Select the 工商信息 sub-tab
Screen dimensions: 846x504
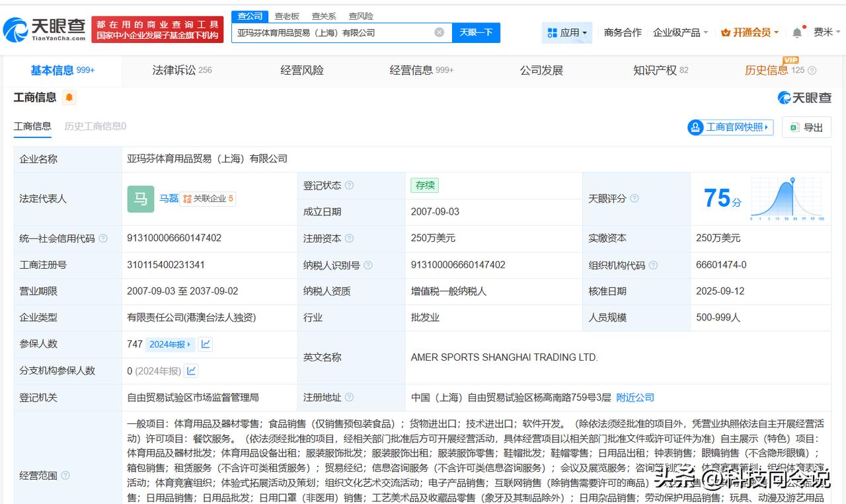point(32,126)
